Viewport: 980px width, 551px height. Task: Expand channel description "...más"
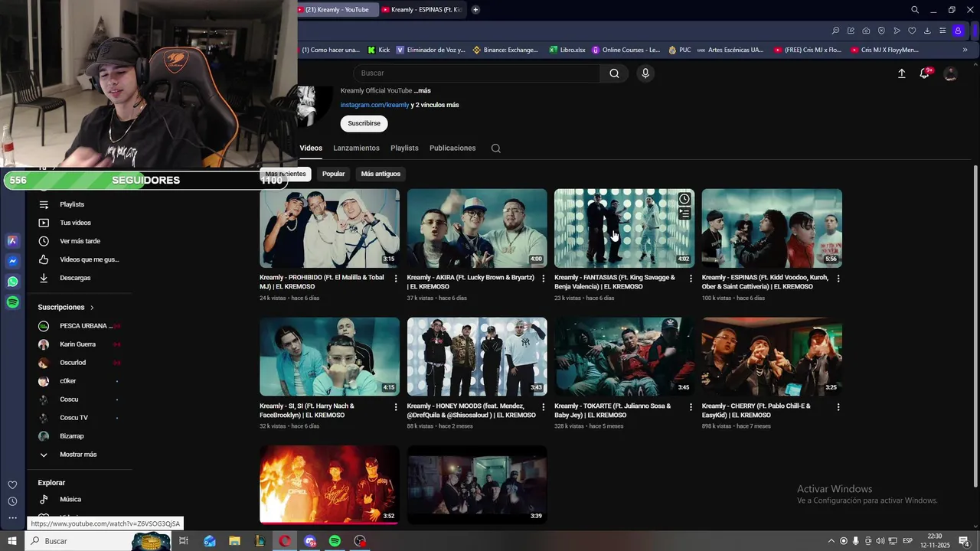423,91
